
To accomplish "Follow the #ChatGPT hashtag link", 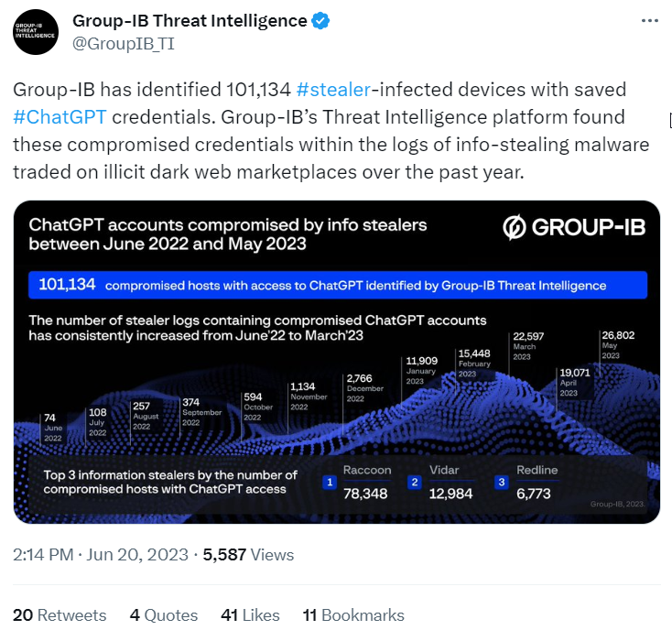I will click(x=60, y=117).
